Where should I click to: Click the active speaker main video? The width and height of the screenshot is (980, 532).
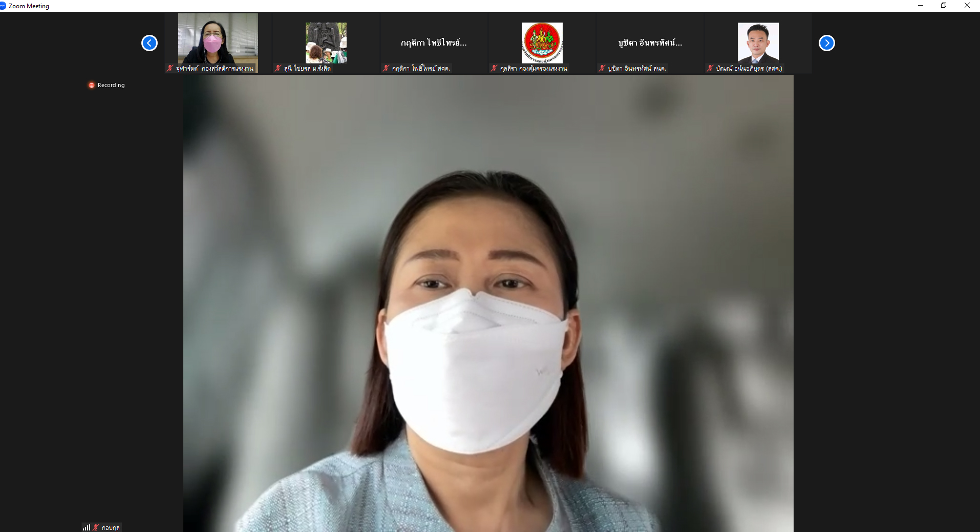488,303
